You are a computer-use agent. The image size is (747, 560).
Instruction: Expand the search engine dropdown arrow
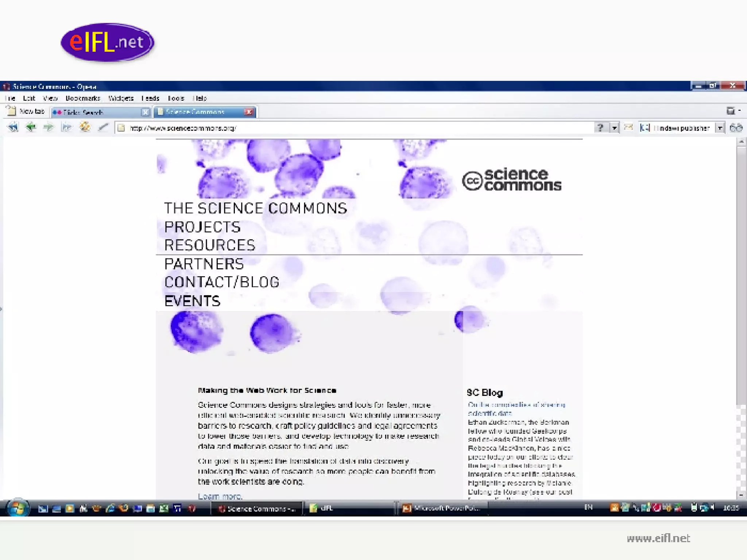pos(720,128)
